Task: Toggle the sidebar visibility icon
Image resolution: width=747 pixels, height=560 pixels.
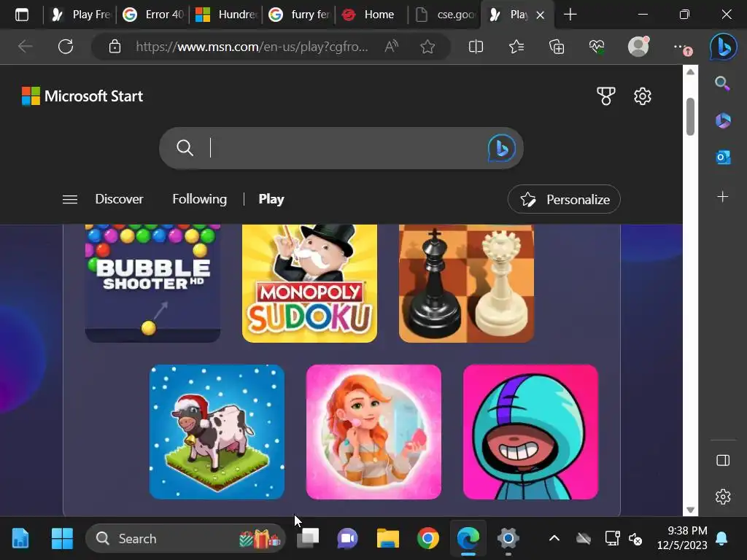Action: [x=723, y=461]
